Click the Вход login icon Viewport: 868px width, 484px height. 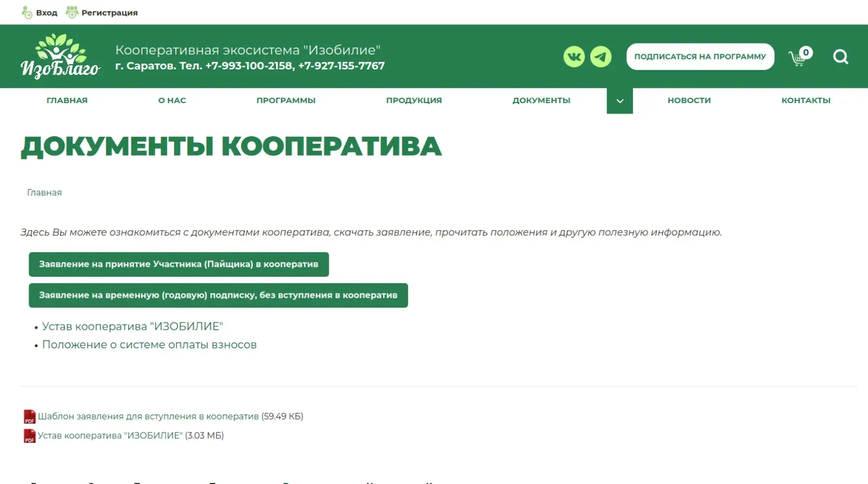point(27,12)
